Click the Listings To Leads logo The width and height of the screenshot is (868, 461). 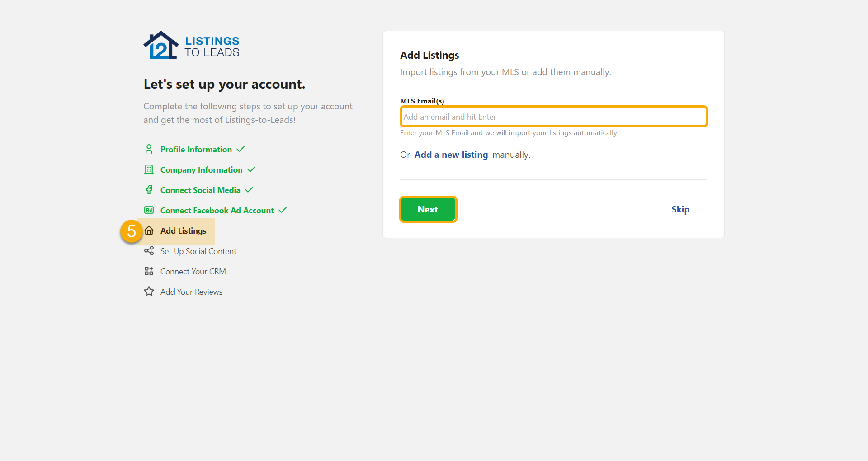[191, 45]
